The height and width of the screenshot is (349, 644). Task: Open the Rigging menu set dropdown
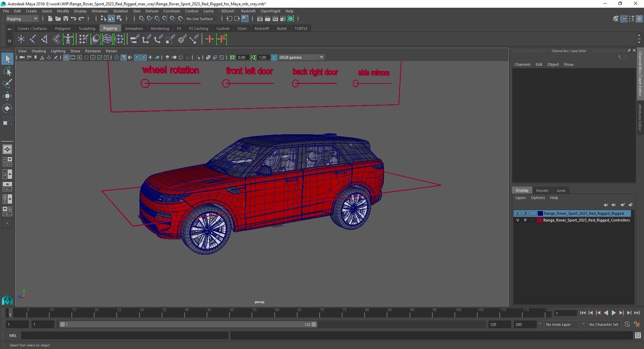click(x=22, y=19)
